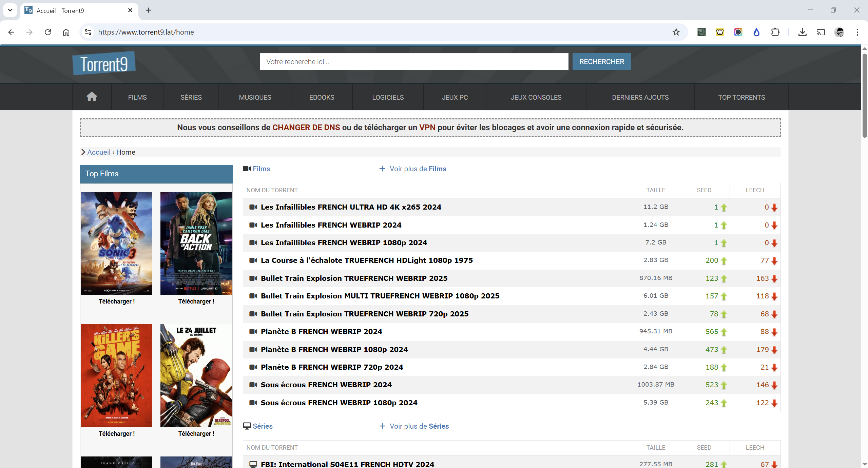This screenshot has width=868, height=468.
Task: Open the Chrome three-dot menu
Action: (857, 32)
